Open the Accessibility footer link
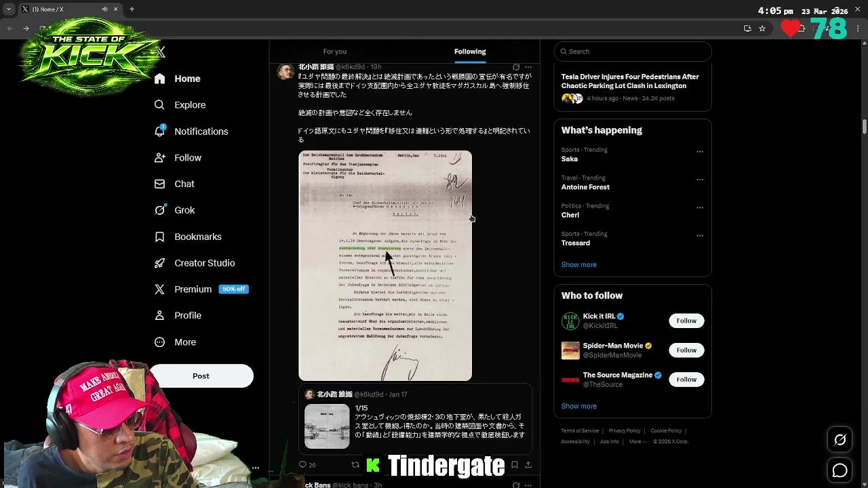868x488 pixels. pos(575,442)
